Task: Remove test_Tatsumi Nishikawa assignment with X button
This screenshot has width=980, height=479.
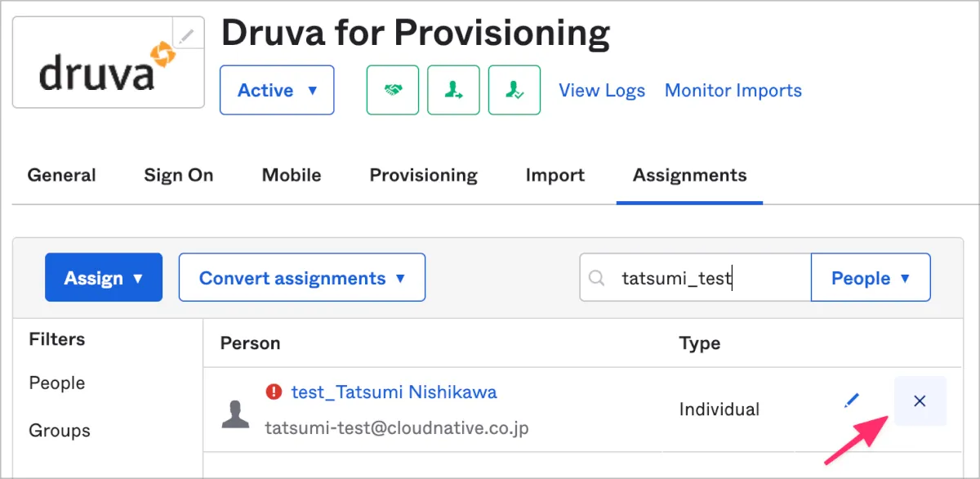Action: (920, 401)
